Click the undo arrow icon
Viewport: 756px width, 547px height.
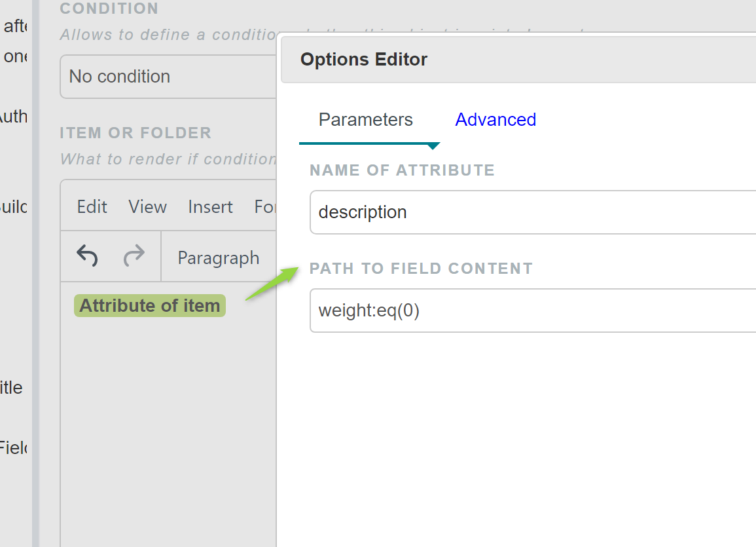pos(87,256)
